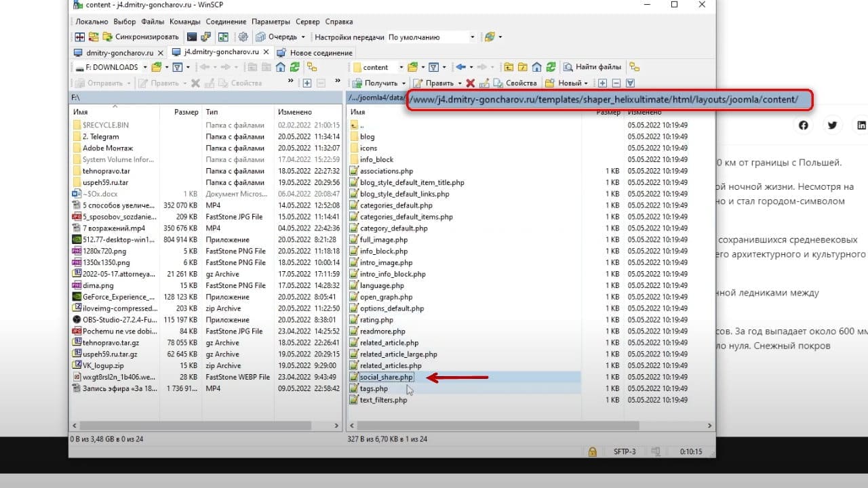Click the remote select-files plus icon
Image resolution: width=868 pixels, height=488 pixels.
pyautogui.click(x=601, y=83)
